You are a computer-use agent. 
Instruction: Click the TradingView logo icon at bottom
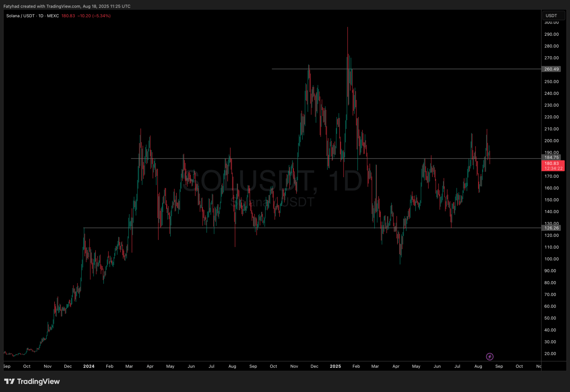point(9,381)
